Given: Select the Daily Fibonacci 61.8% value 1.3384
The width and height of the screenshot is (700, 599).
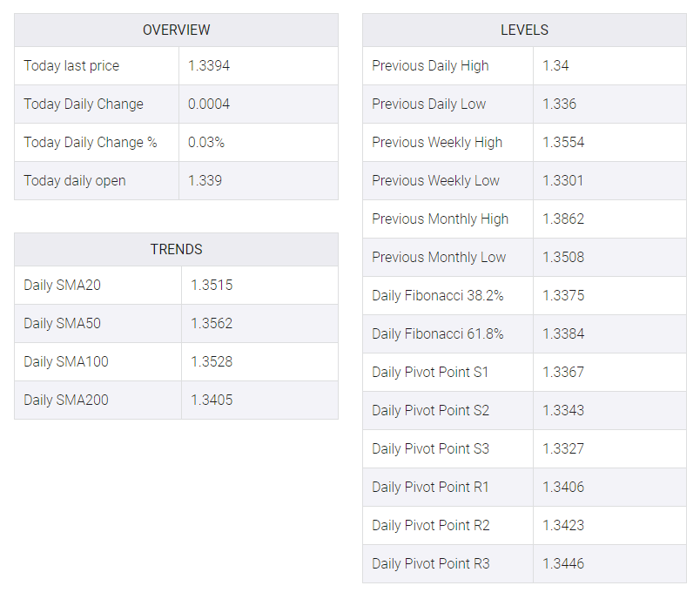Looking at the screenshot, I should tap(563, 333).
